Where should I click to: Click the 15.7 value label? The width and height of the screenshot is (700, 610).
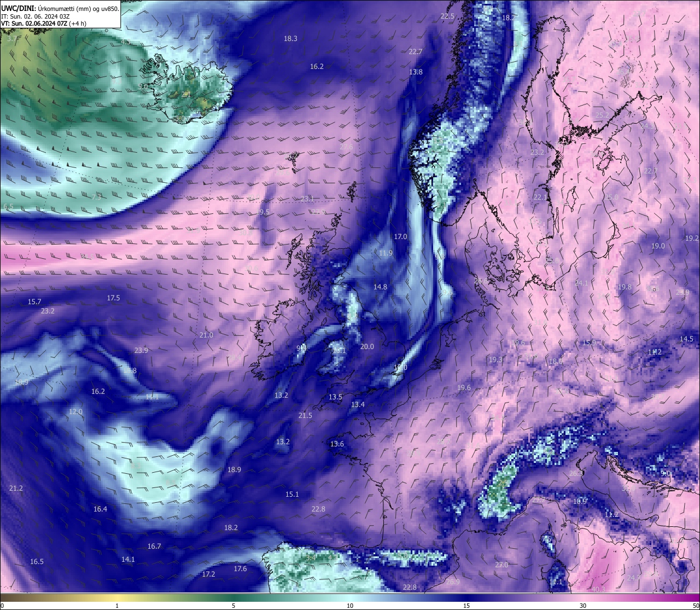coord(34,301)
